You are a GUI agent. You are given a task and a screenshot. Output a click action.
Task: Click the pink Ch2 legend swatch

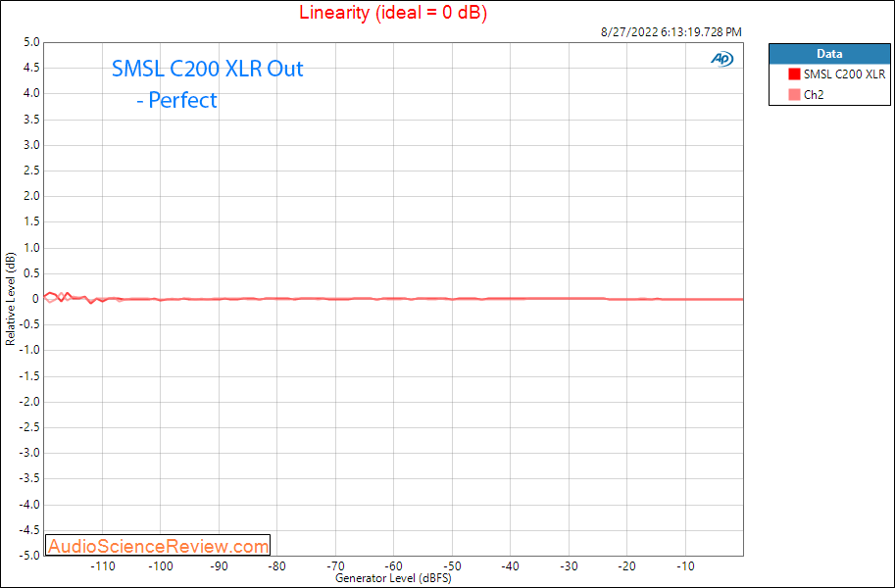pos(794,95)
